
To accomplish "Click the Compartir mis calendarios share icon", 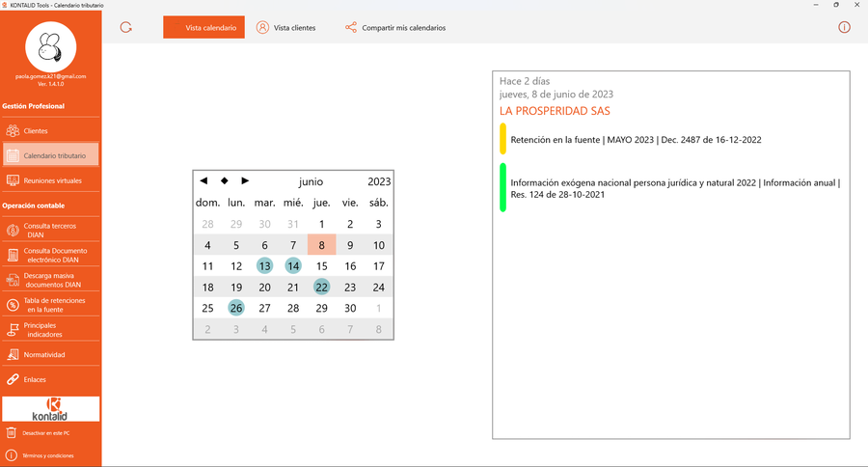I will click(351, 27).
